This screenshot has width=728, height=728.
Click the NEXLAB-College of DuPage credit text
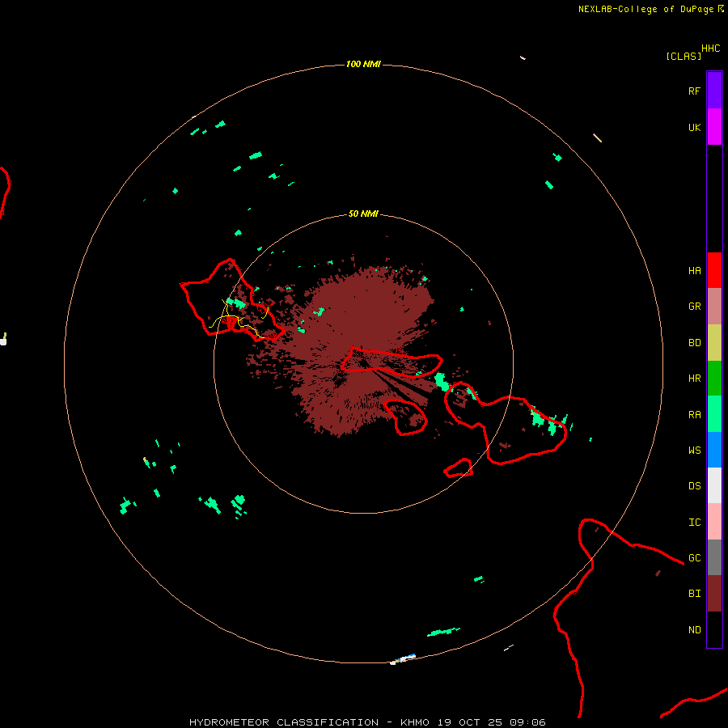645,9
